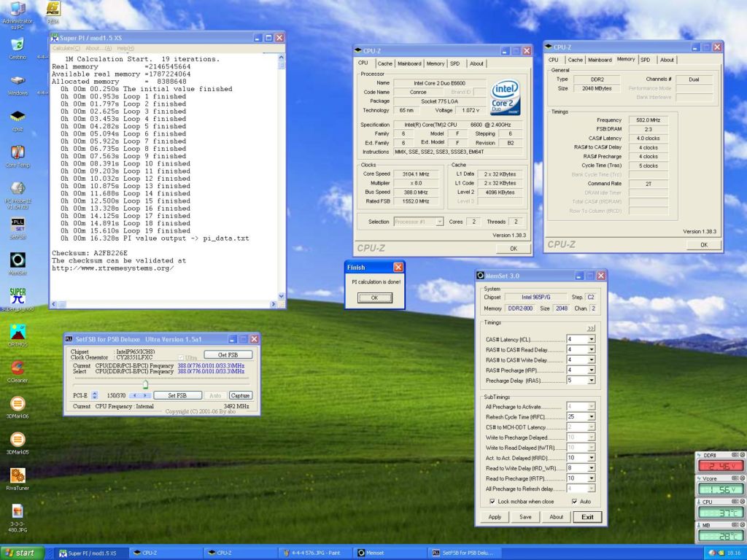
Task: Click Super PI horizontal scrollbar right arrow
Action: pyautogui.click(x=274, y=304)
